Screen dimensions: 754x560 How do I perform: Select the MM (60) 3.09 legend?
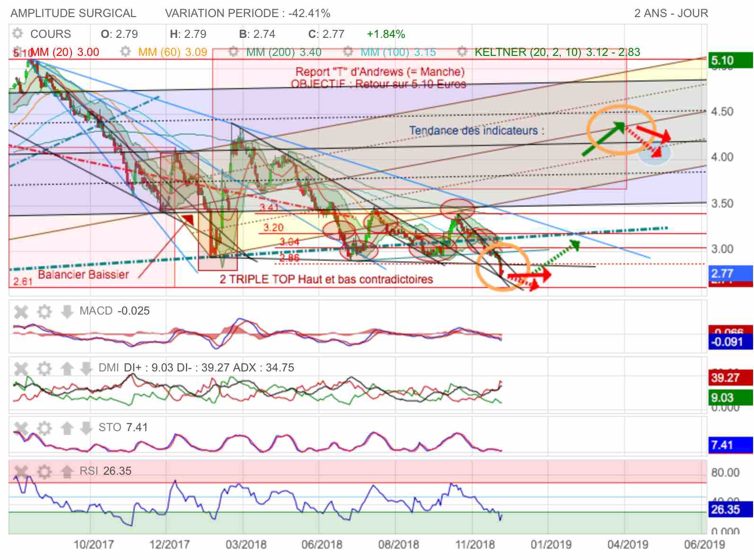pos(173,52)
